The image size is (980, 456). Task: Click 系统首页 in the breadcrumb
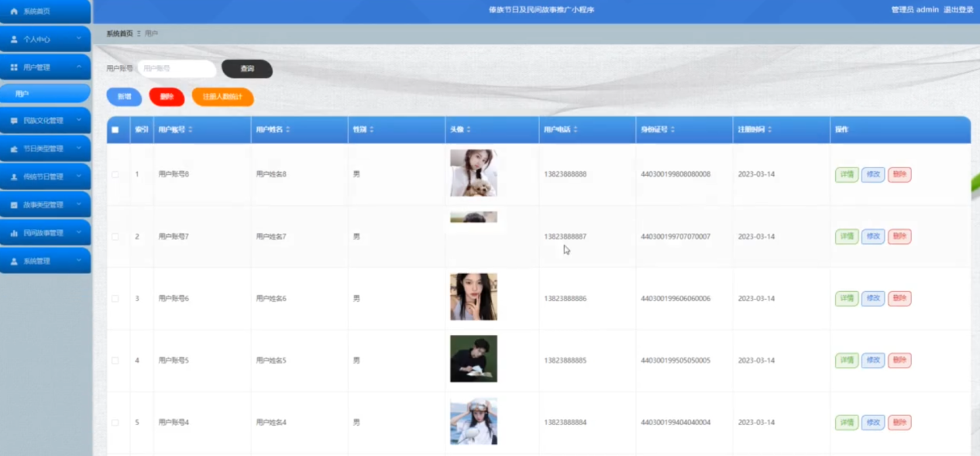119,34
